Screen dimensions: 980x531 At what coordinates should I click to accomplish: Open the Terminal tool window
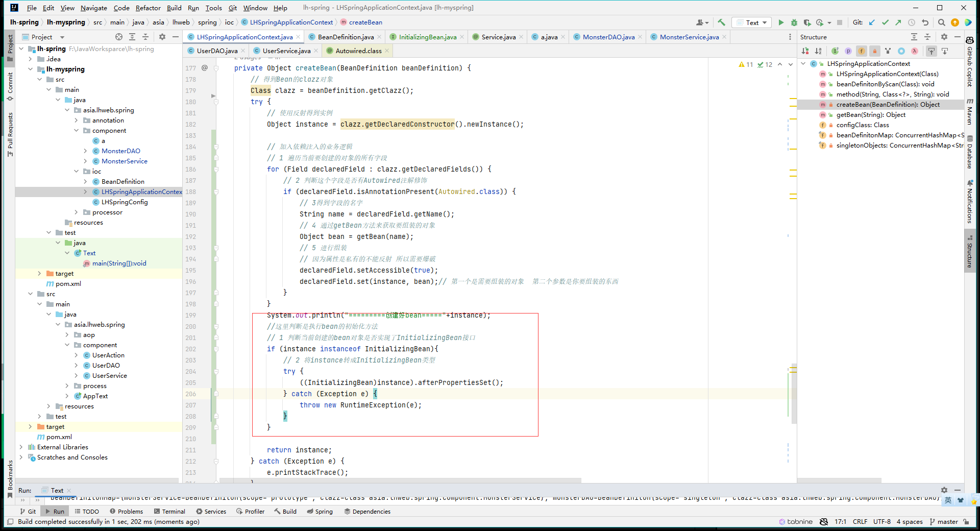pos(169,511)
